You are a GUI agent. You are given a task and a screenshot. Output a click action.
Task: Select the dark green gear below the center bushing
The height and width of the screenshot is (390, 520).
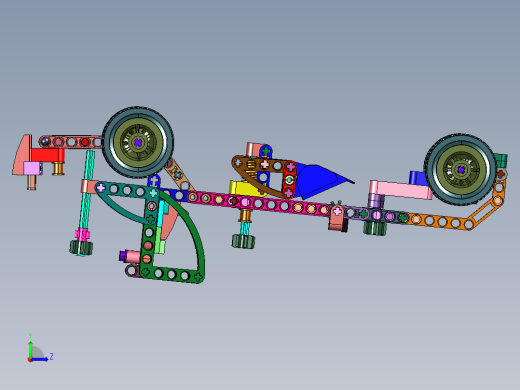tap(243, 241)
